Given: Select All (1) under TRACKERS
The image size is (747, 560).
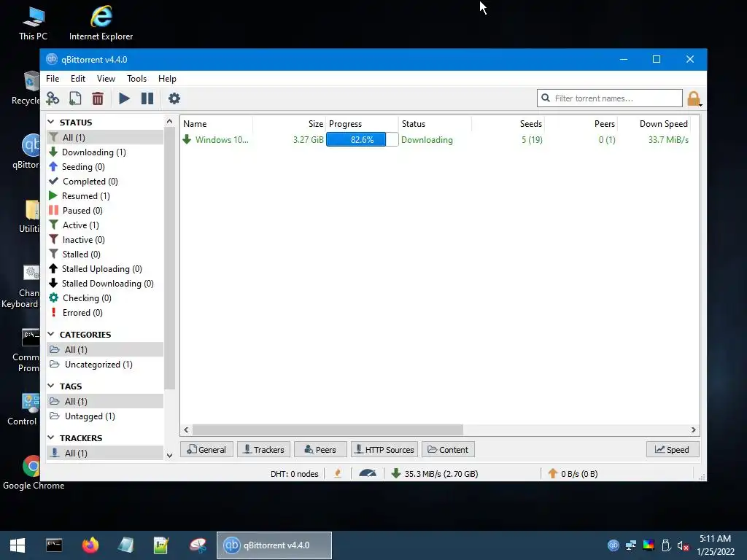Looking at the screenshot, I should [105, 453].
